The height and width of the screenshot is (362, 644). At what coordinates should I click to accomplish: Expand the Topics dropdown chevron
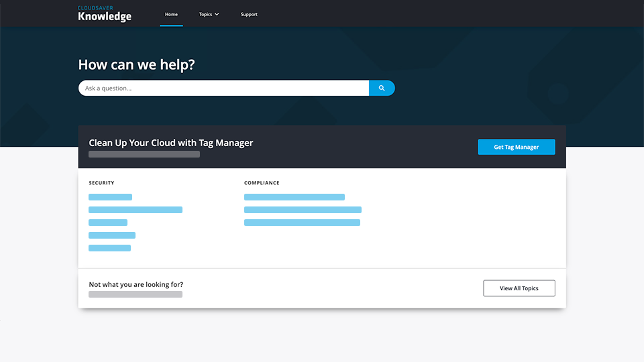pos(217,14)
